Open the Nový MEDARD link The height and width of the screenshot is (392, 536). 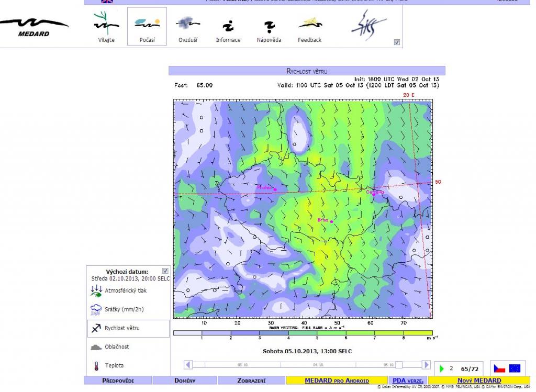(x=479, y=381)
